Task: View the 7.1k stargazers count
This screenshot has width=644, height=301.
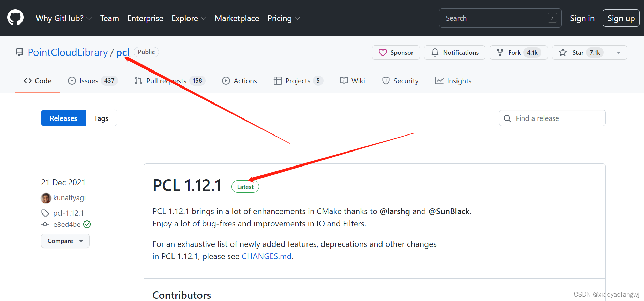Action: (x=595, y=52)
